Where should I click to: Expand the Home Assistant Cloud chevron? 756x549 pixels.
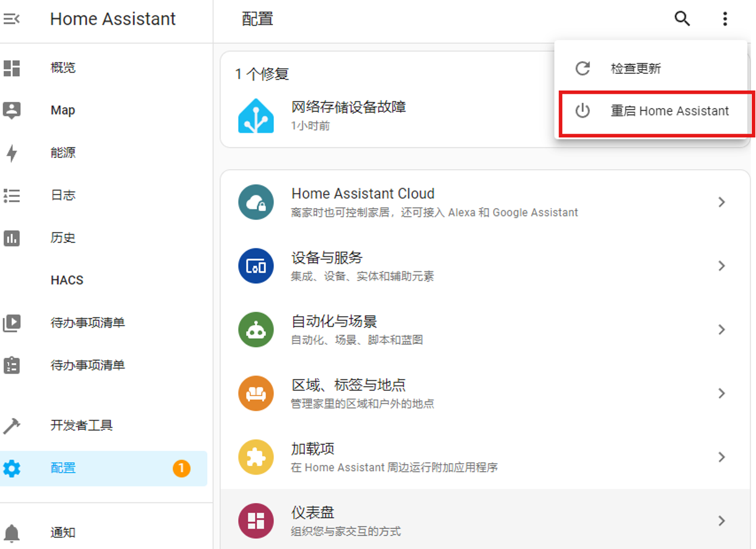click(x=721, y=202)
